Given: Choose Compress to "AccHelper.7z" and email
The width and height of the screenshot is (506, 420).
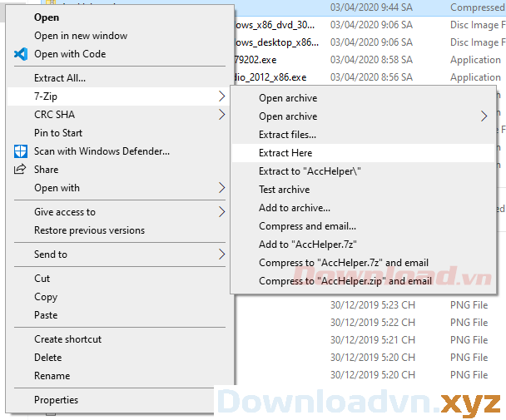Looking at the screenshot, I should pos(344,263).
